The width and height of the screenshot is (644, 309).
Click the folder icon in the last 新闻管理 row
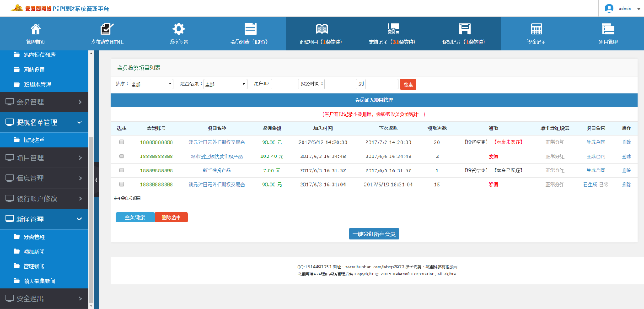pos(16,281)
